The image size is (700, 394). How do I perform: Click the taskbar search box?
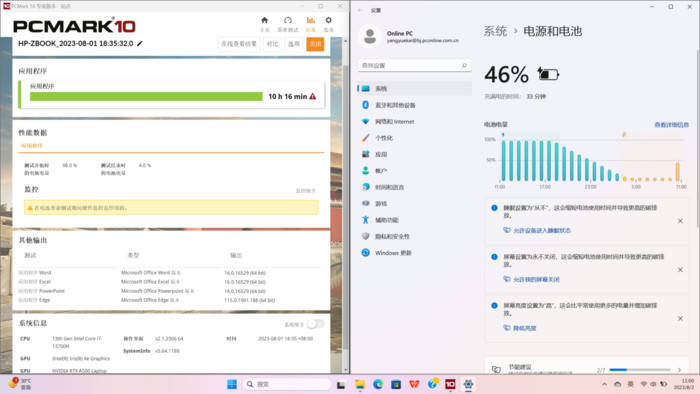[287, 384]
